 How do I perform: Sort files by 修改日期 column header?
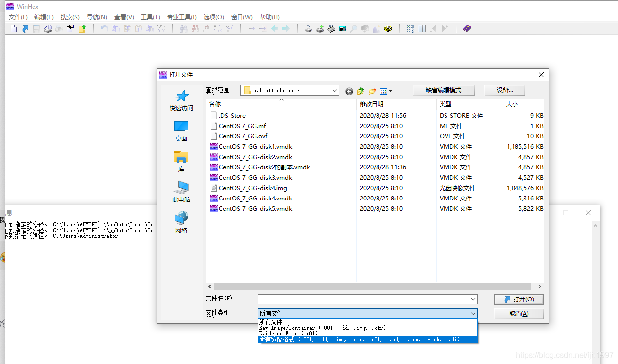[x=396, y=104]
